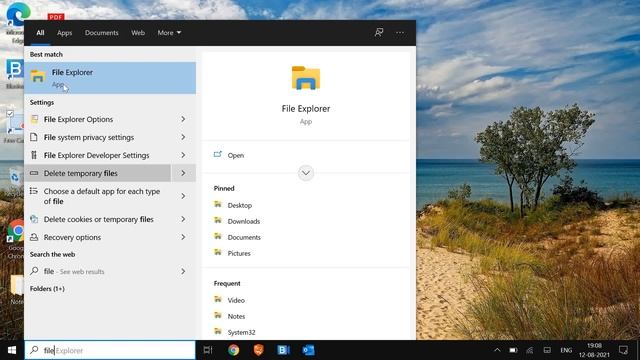Screen dimensions: 640x360
Task: Open Outlook from the taskbar
Action: [x=308, y=350]
